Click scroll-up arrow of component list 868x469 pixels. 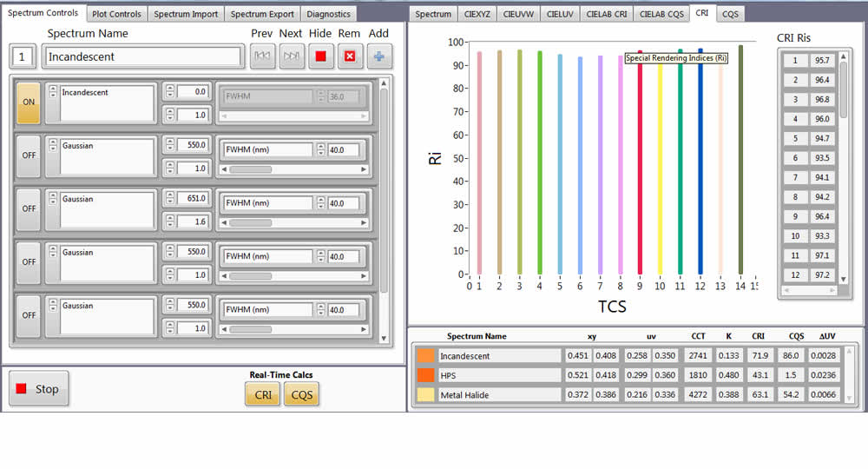(x=385, y=83)
